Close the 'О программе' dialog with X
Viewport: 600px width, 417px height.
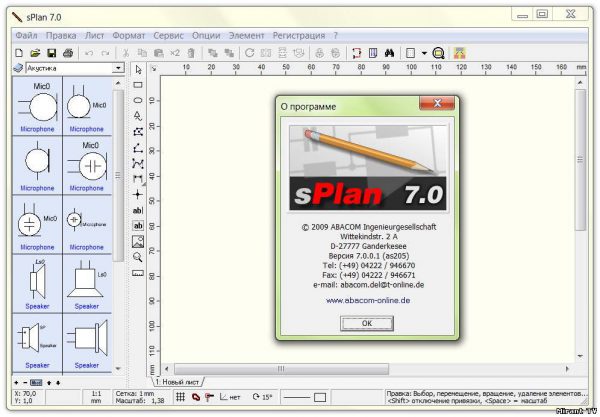click(x=437, y=103)
